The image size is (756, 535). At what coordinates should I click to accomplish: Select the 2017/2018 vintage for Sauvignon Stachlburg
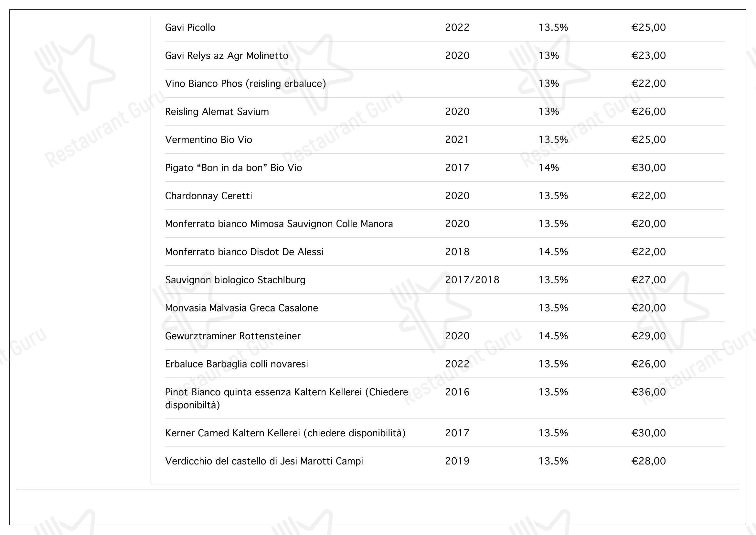click(x=472, y=280)
